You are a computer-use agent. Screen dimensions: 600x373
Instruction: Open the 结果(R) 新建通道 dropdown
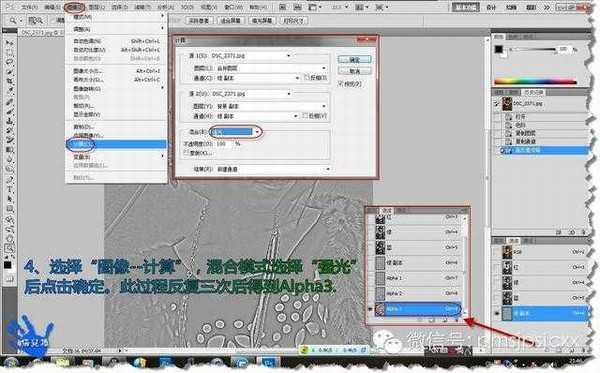[273, 169]
